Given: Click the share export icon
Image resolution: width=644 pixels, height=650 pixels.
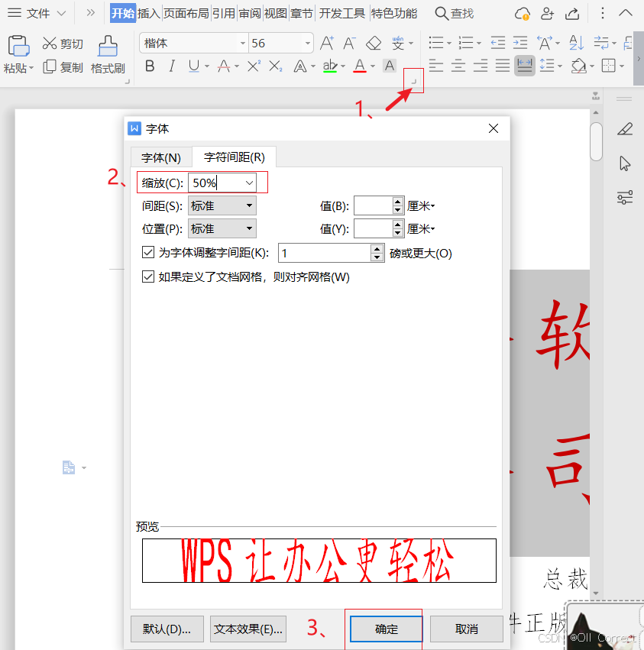Looking at the screenshot, I should click(573, 14).
